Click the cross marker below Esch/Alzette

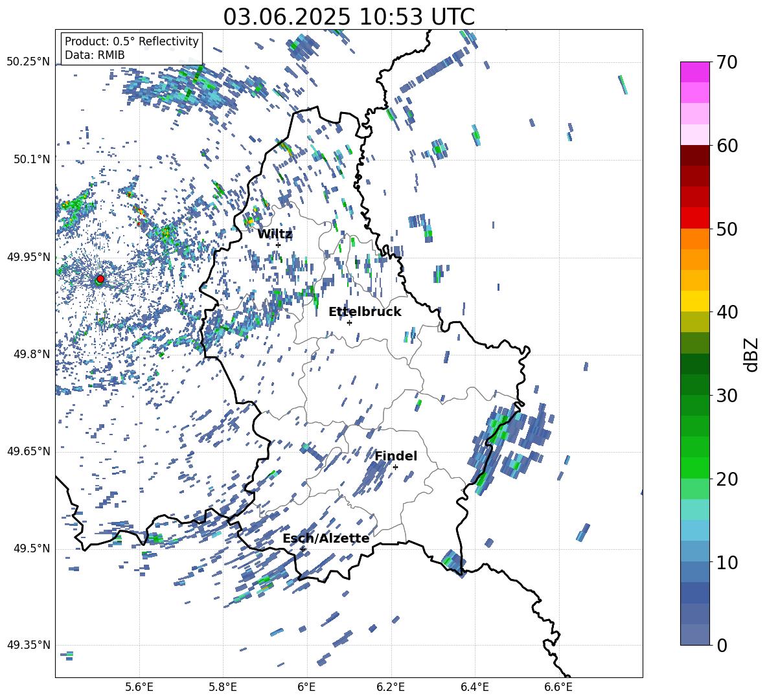tap(303, 549)
